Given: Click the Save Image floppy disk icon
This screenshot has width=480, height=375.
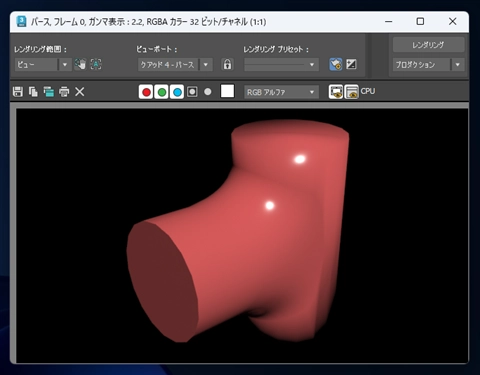Looking at the screenshot, I should (x=18, y=91).
